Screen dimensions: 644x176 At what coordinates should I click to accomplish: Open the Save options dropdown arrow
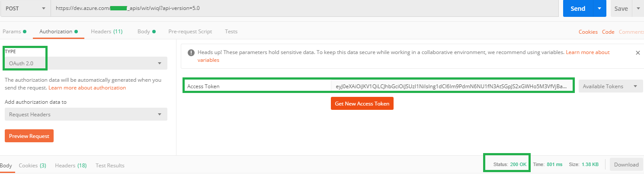click(x=638, y=9)
